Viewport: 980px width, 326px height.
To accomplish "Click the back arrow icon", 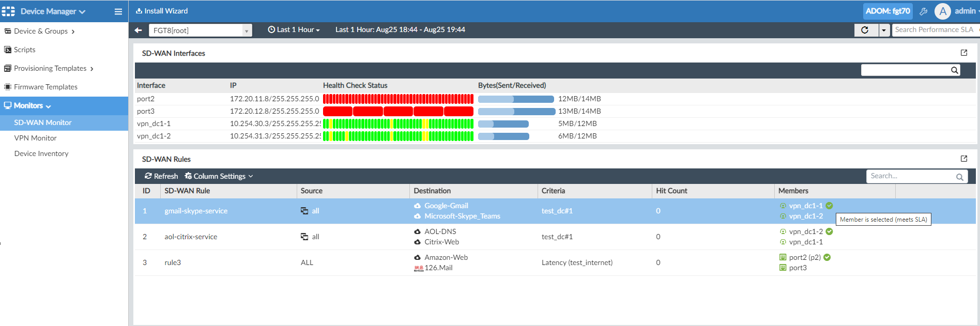I will [138, 30].
